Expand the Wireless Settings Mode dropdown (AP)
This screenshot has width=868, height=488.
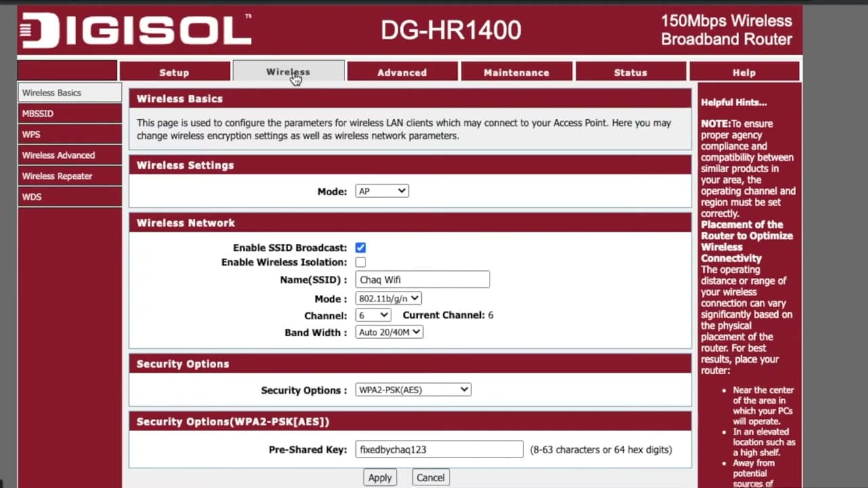(x=382, y=191)
